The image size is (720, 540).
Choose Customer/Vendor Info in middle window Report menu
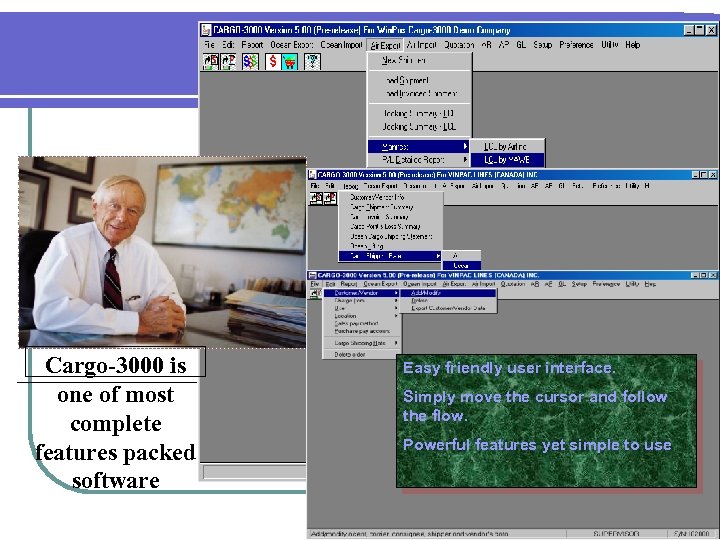[x=391, y=197]
